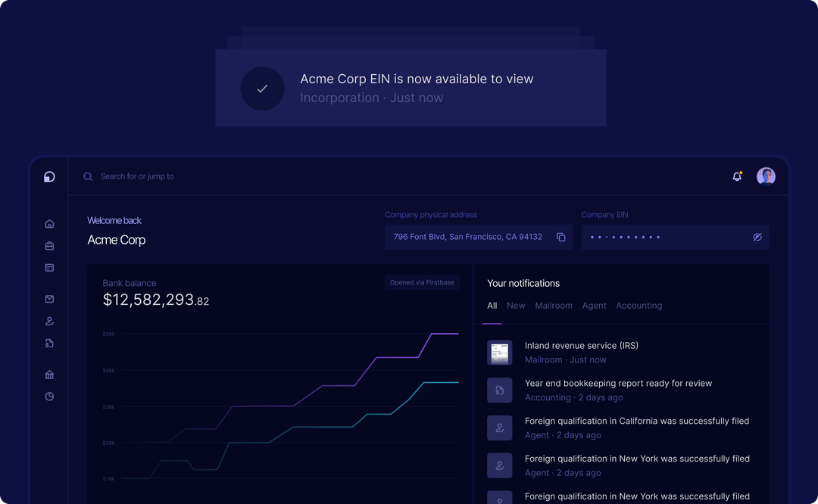818x504 pixels.
Task: Open the banking card icon in sidebar
Action: (x=49, y=267)
